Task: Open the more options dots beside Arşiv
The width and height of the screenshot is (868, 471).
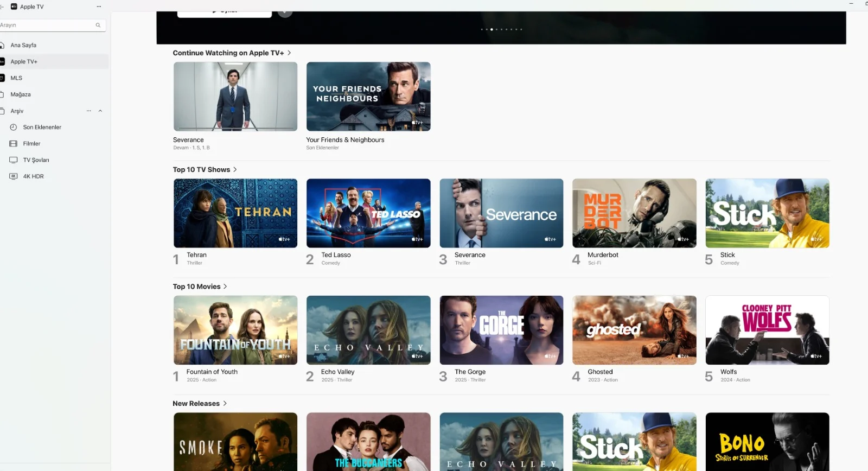Action: click(89, 111)
